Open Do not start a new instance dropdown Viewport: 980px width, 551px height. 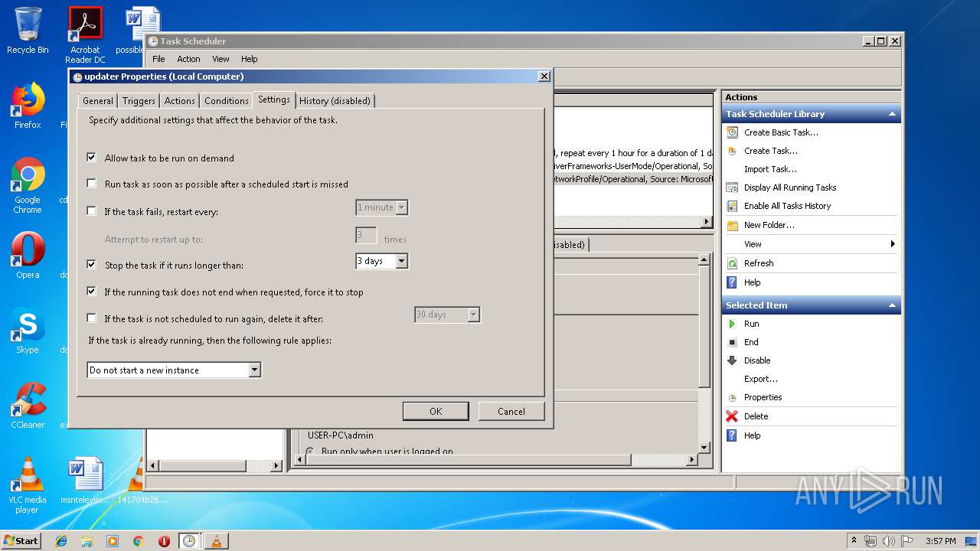point(255,370)
